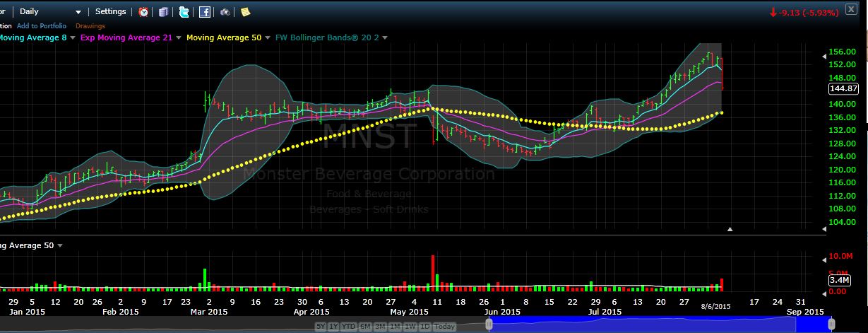The image size is (868, 333).
Task: Select the 5Y range button
Action: coord(321,327)
